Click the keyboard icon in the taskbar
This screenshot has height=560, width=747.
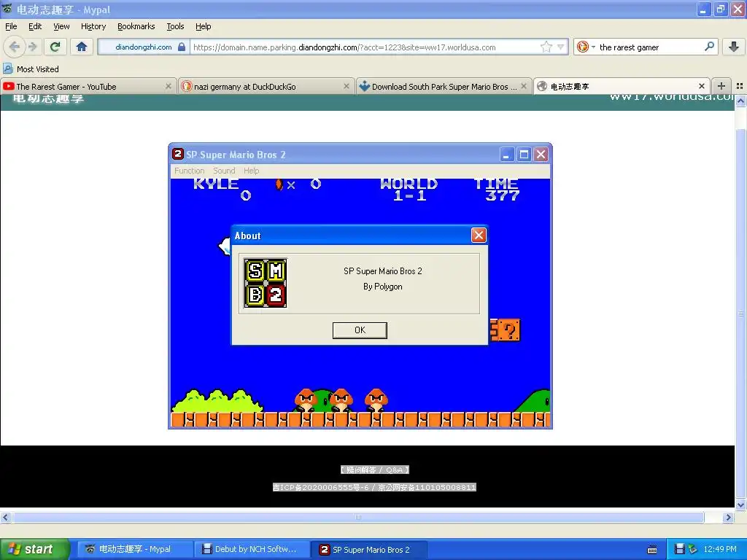[652, 550]
